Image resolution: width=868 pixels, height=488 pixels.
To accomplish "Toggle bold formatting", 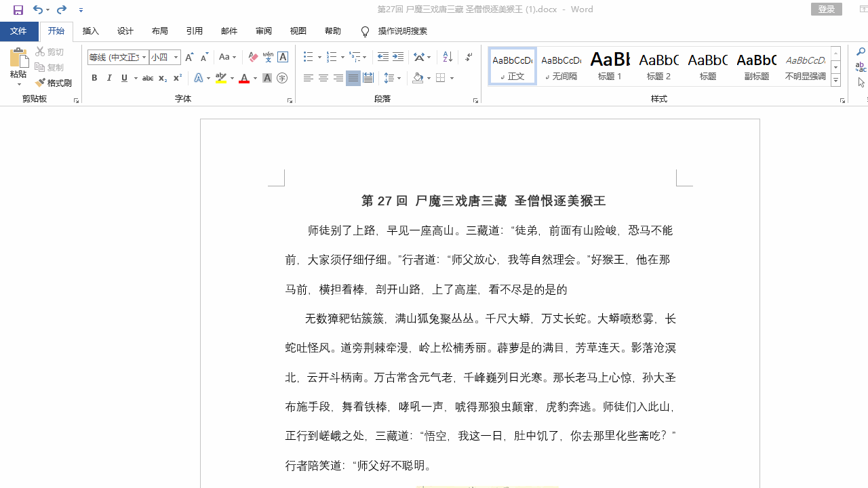I will pos(94,78).
